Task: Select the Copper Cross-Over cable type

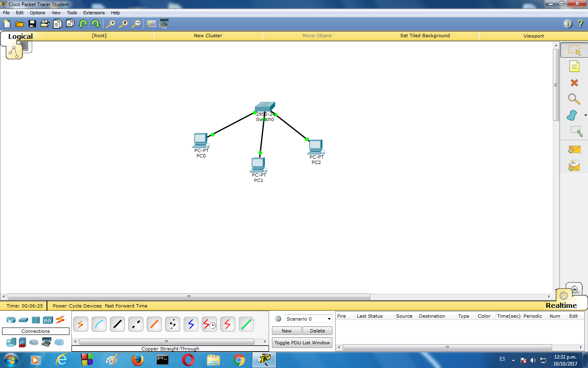Action: (136, 324)
